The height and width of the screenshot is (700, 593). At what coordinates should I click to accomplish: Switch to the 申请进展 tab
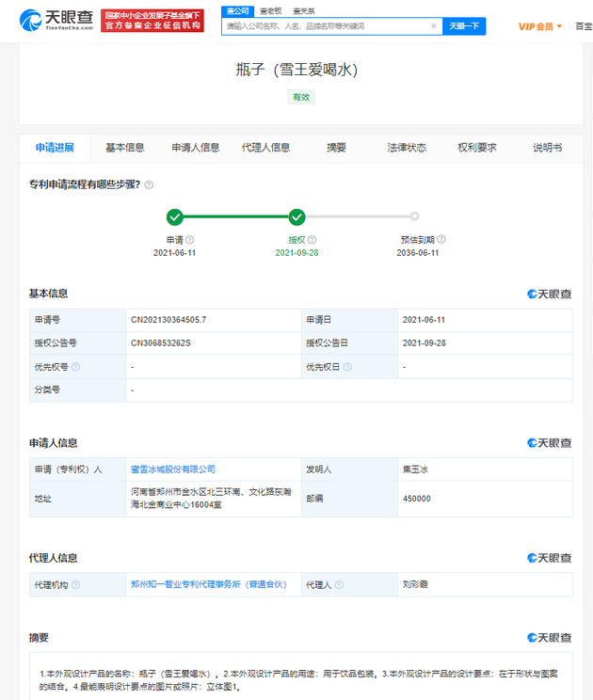tap(55, 148)
